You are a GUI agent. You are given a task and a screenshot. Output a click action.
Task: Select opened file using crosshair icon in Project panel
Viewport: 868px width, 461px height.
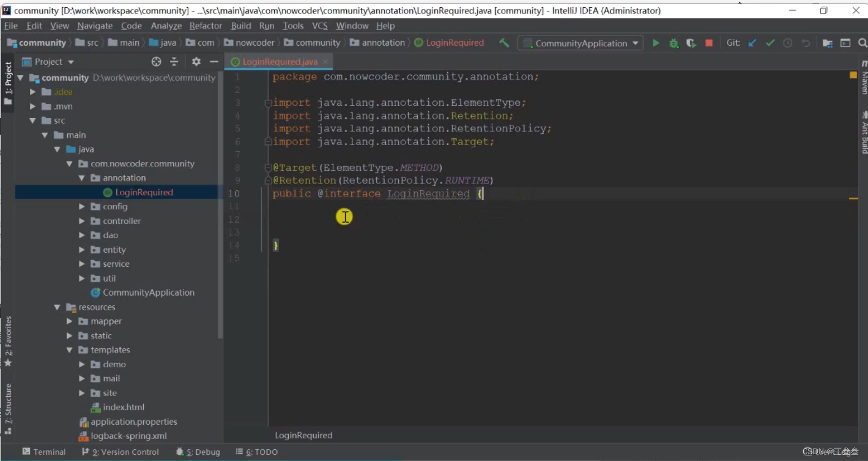[156, 62]
